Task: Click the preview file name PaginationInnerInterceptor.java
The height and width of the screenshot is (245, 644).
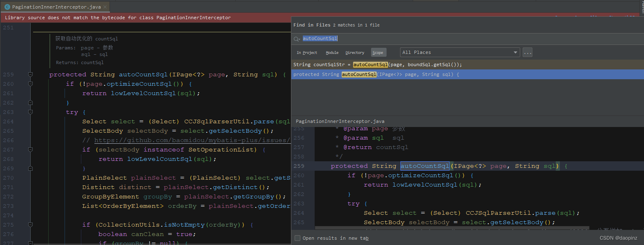Action: pos(340,121)
